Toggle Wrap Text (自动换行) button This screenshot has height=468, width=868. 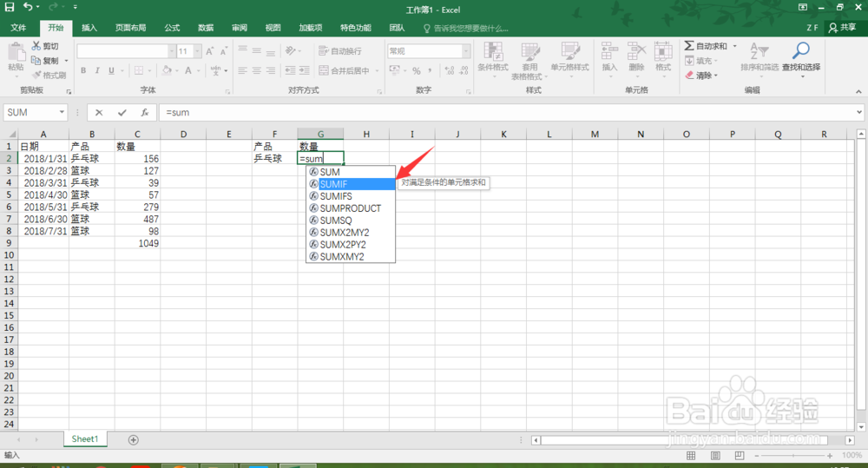pos(340,51)
